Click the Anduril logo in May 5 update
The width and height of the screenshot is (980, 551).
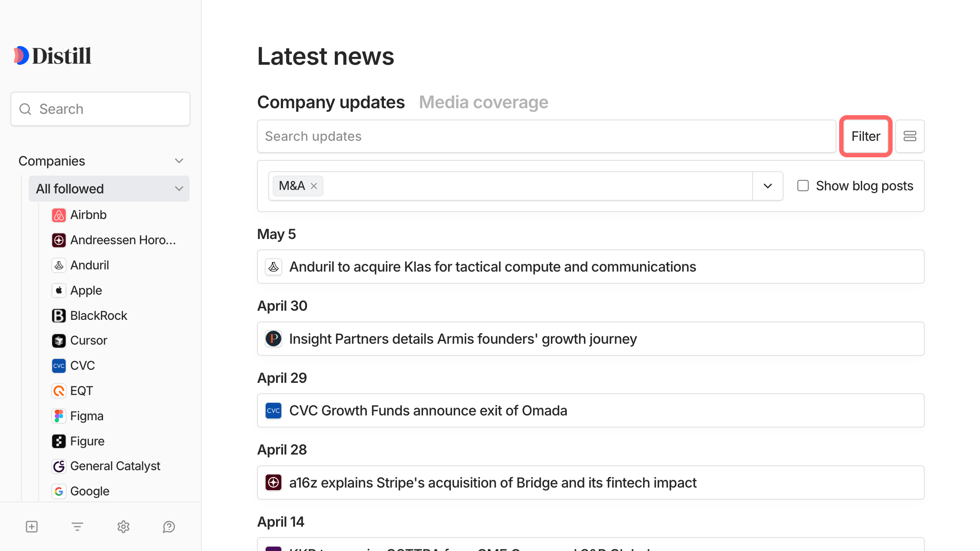point(273,267)
